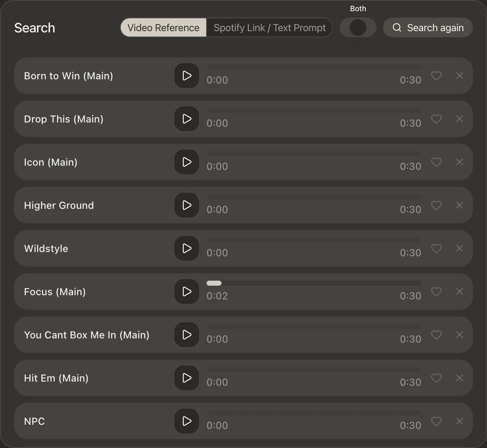Viewport: 487px width, 448px height.
Task: Select the Video Reference tab
Action: tap(163, 28)
